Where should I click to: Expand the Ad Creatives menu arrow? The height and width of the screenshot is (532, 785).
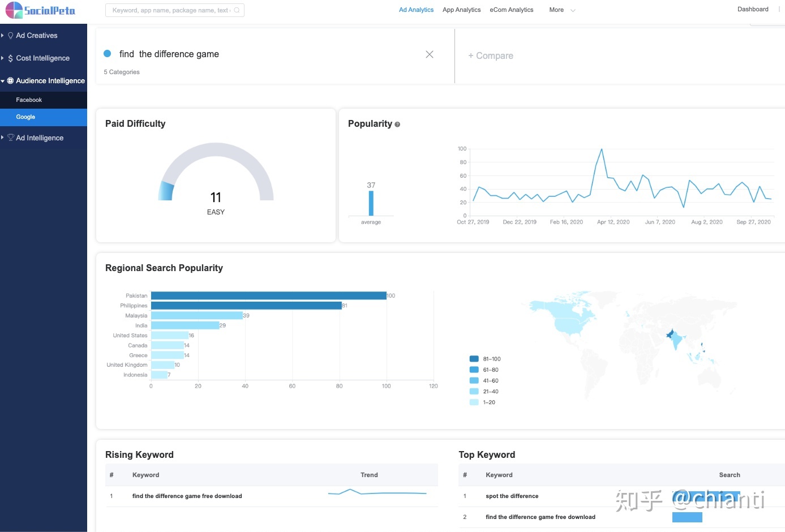(x=3, y=36)
